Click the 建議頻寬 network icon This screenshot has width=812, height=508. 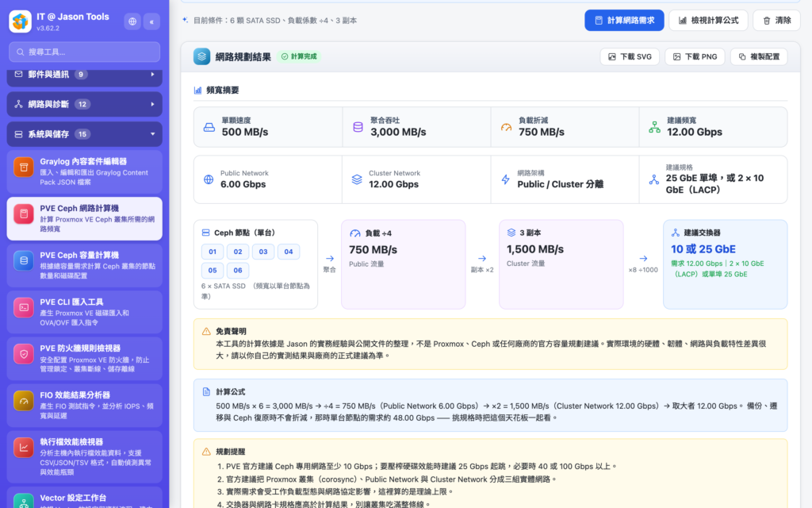point(654,127)
